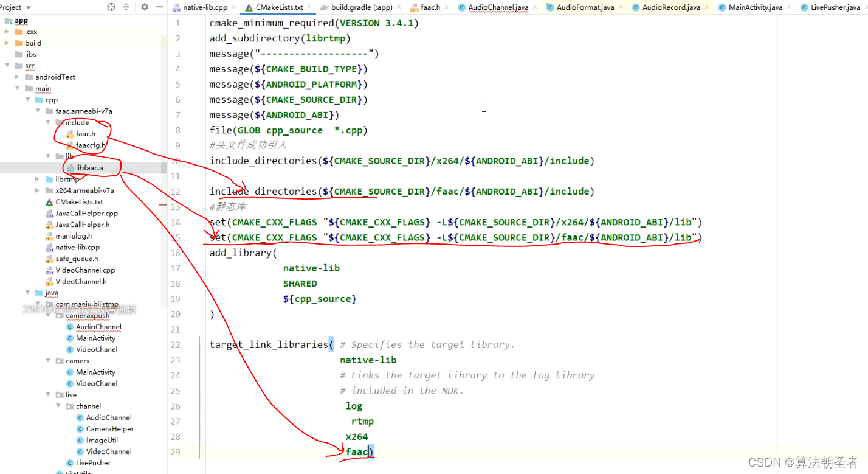
Task: Click VideoChannel class icon under channel
Action: coord(80,451)
